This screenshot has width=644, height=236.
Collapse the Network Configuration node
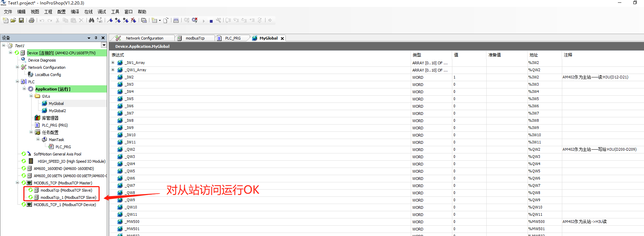tap(18, 67)
